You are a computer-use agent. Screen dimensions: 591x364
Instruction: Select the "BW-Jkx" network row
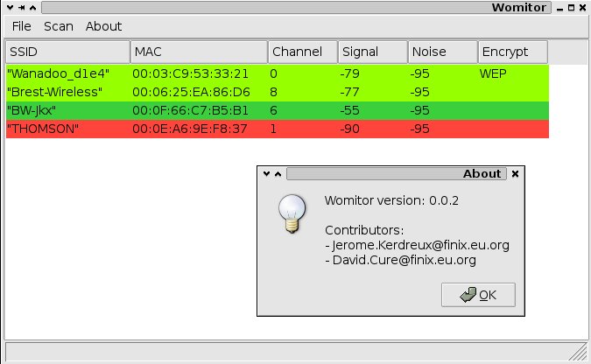pos(278,111)
